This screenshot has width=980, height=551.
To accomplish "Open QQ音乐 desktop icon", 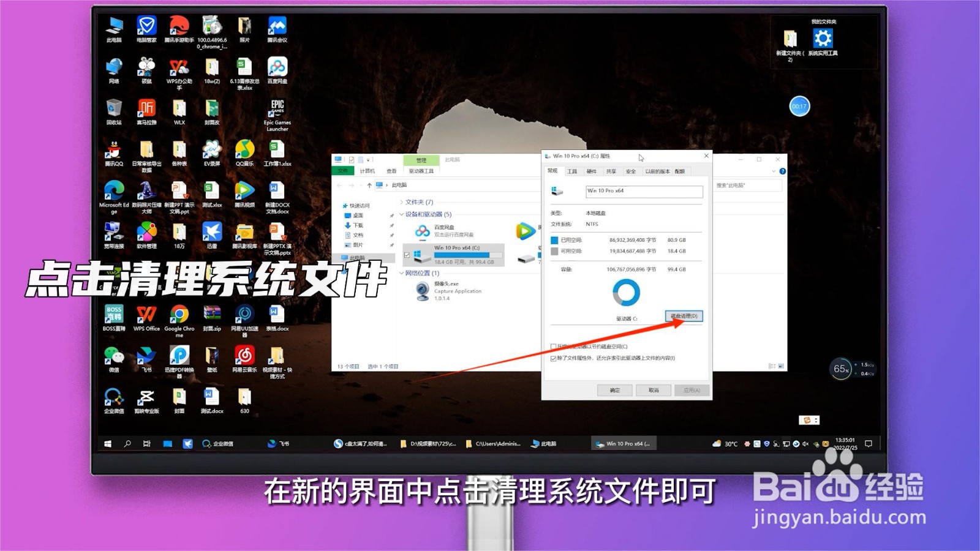I will coord(244,154).
